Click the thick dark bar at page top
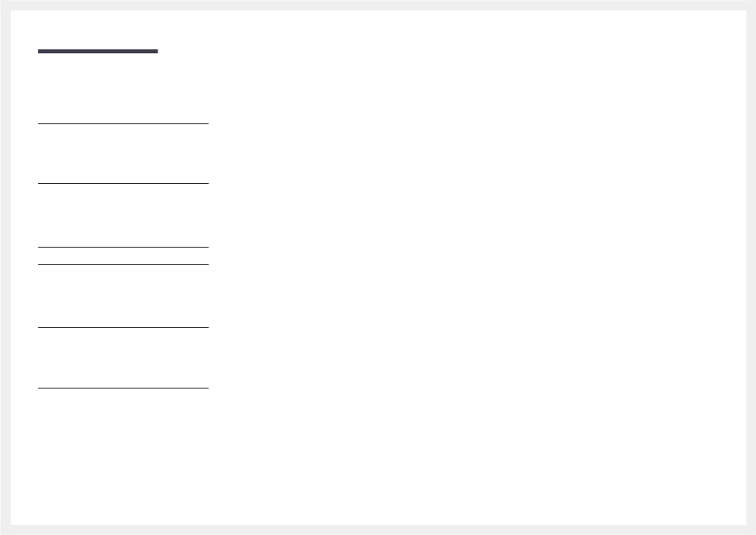 98,51
